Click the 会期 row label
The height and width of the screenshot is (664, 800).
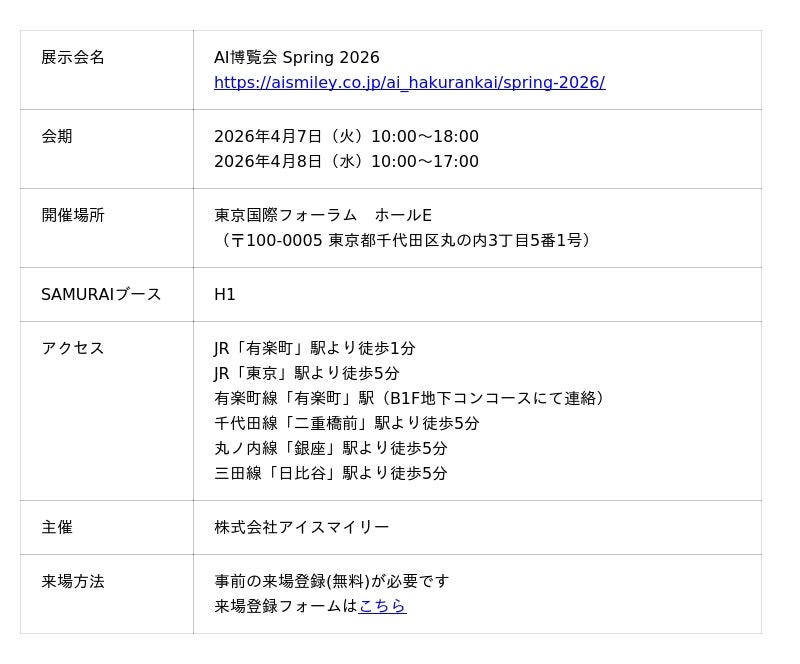[57, 137]
